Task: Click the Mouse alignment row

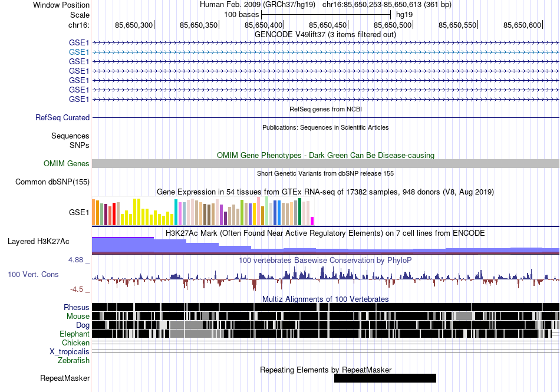Action: tap(325, 316)
